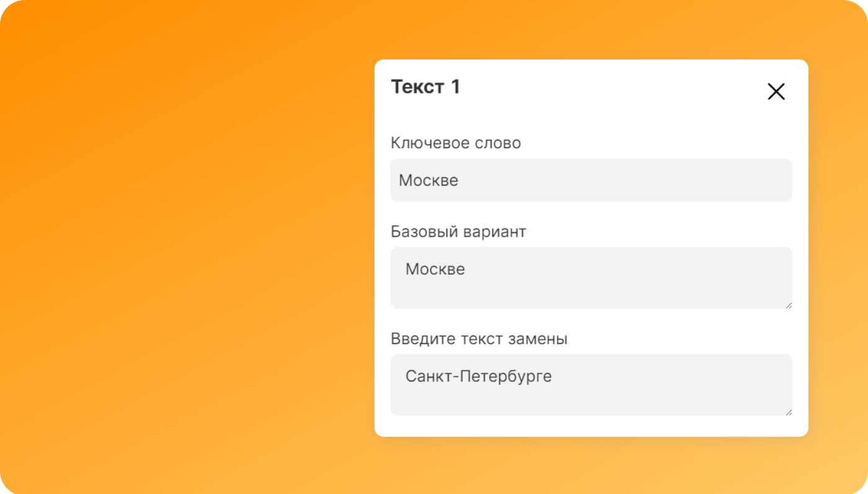Close the Текст 1 dialog
Screen dimensions: 868x494
click(776, 92)
